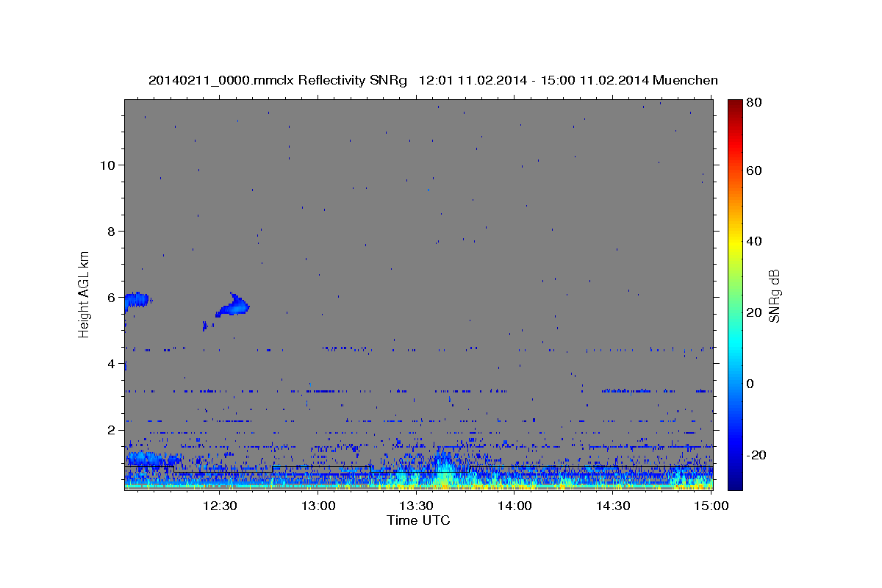
Task: Click the height tick label 6
Action: pyautogui.click(x=110, y=298)
